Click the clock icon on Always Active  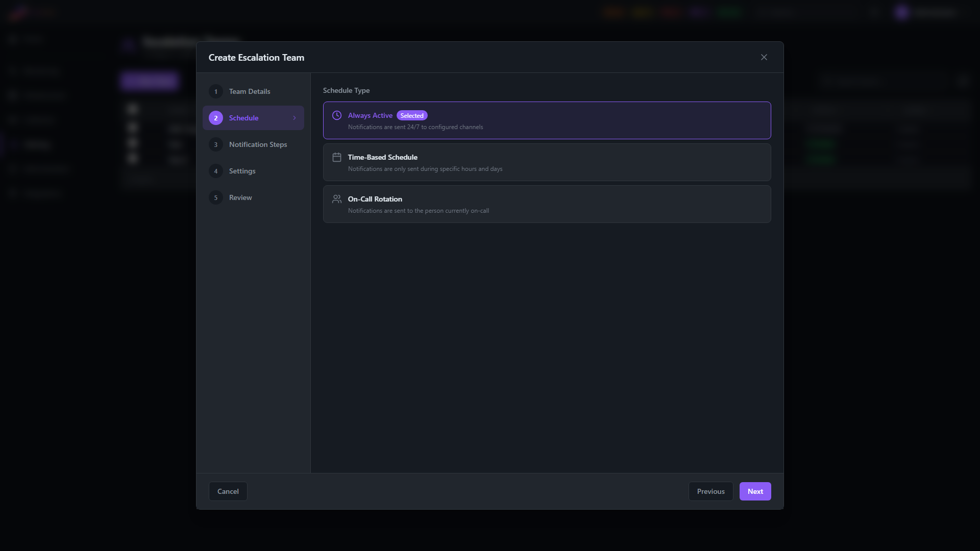pos(337,115)
